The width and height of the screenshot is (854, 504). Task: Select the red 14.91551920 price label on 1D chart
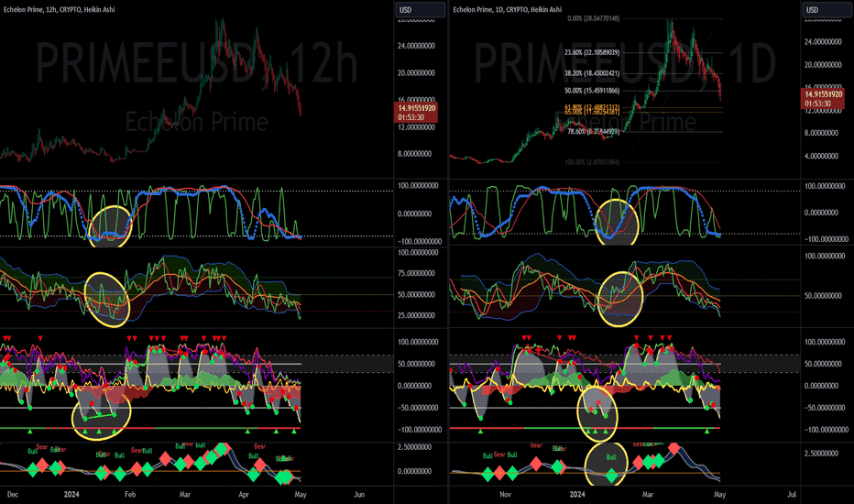(824, 99)
